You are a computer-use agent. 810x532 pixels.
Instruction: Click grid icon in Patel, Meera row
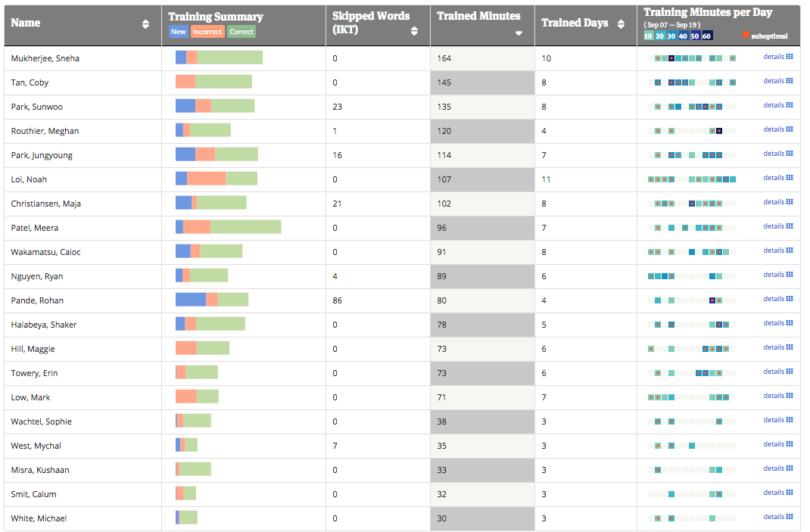point(790,226)
